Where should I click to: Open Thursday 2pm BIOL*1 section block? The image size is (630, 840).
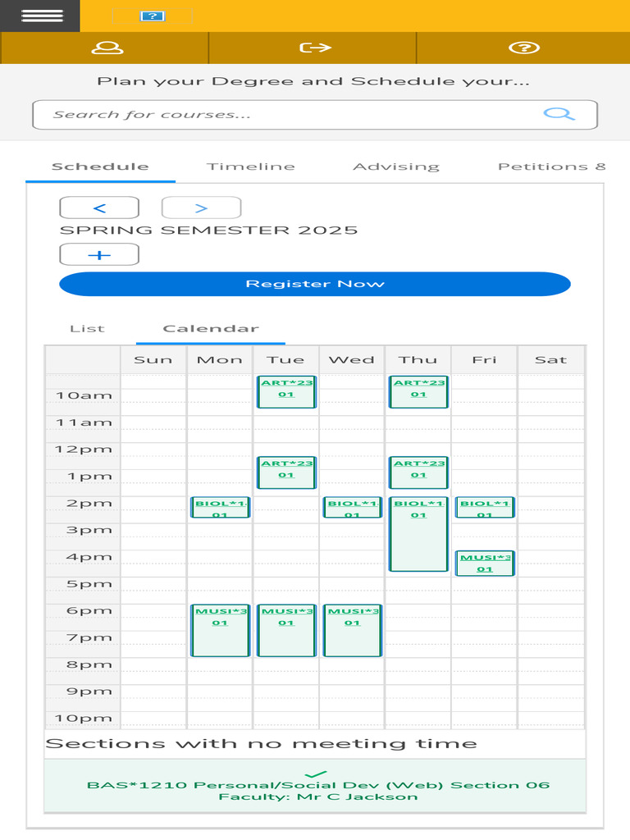[x=419, y=534]
